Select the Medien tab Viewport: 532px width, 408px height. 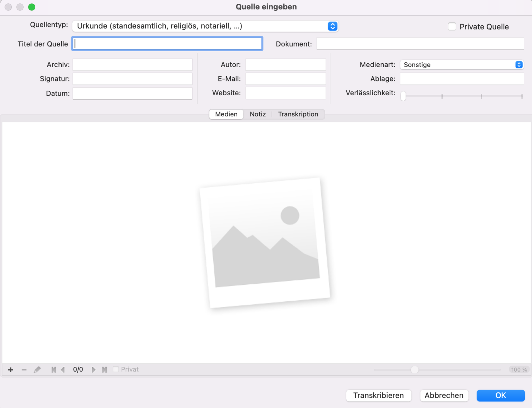(226, 114)
